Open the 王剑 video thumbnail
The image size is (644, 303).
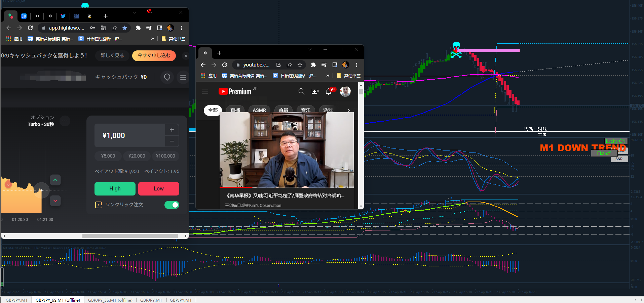coord(287,150)
